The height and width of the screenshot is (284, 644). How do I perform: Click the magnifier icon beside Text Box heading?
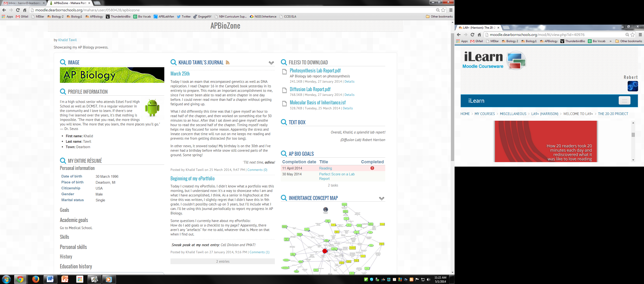[284, 122]
